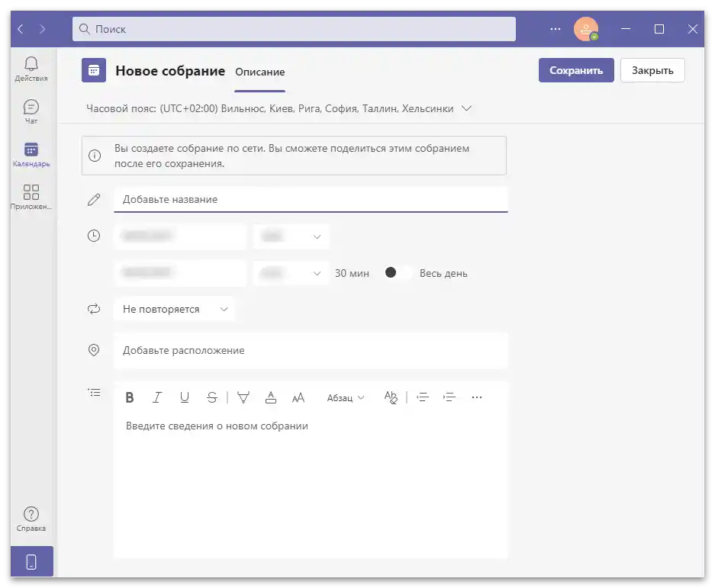The image size is (715, 588).
Task: Click the location pin icon
Action: tap(94, 350)
